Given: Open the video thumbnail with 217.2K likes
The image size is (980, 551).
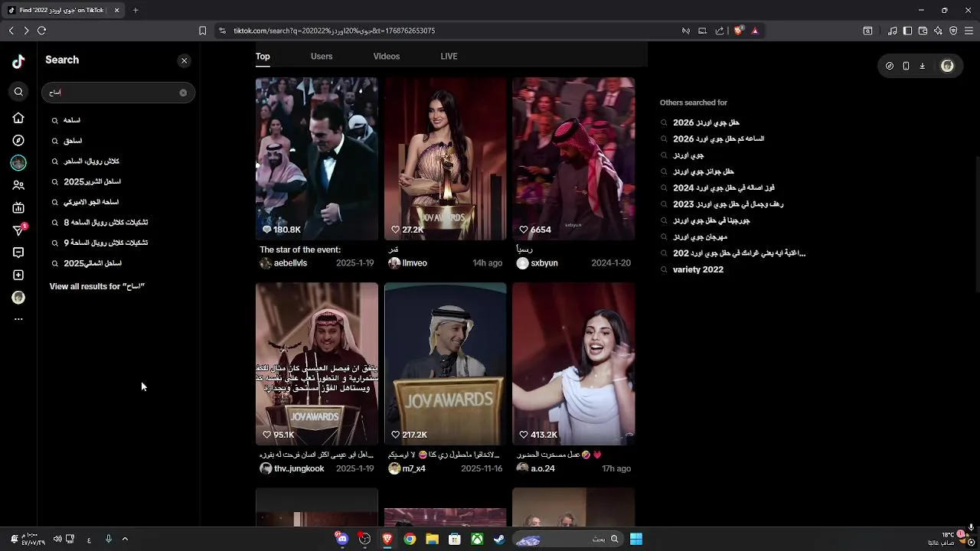Looking at the screenshot, I should point(446,364).
